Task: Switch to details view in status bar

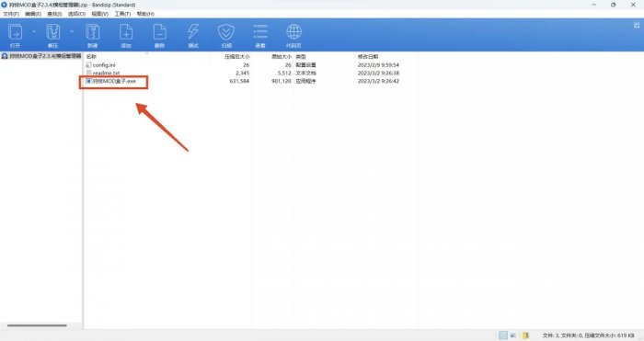Action: pos(502,335)
